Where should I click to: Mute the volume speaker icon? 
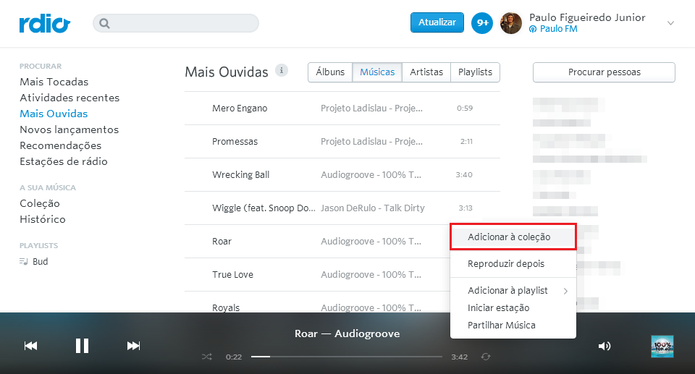pyautogui.click(x=605, y=346)
